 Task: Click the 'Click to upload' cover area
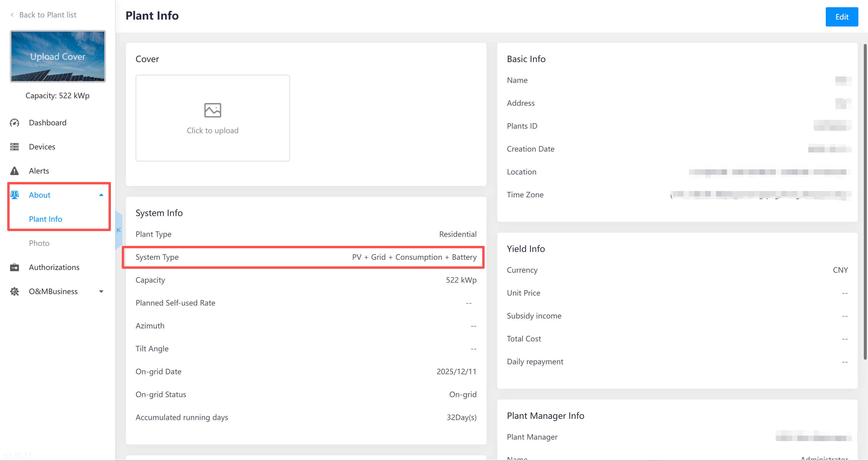[x=212, y=130]
